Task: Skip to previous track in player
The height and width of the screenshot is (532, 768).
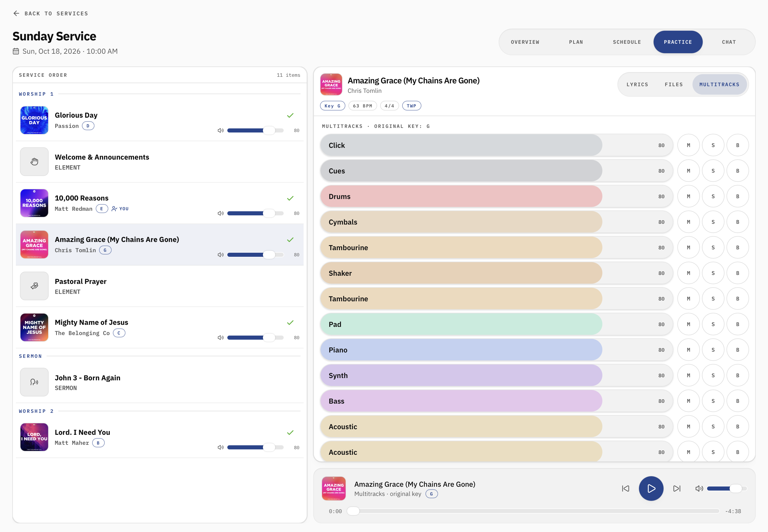Action: tap(626, 489)
